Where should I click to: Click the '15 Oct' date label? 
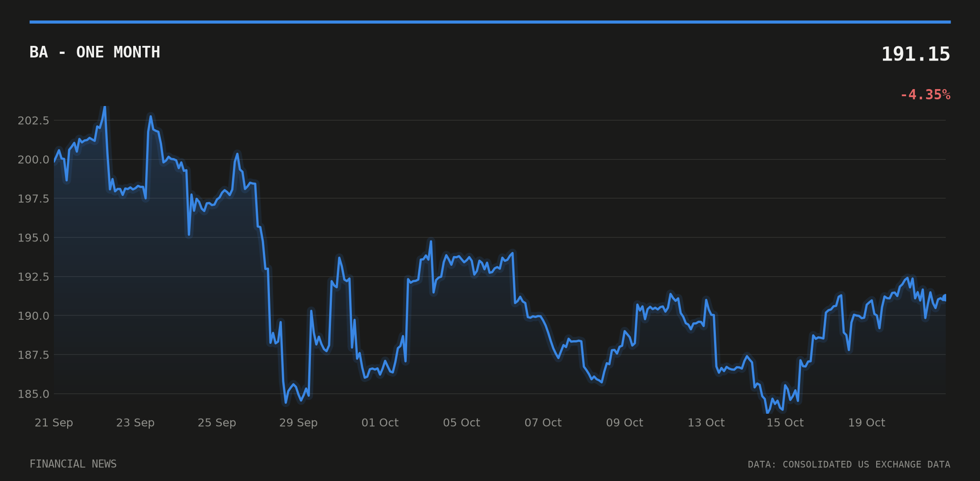[x=785, y=423]
